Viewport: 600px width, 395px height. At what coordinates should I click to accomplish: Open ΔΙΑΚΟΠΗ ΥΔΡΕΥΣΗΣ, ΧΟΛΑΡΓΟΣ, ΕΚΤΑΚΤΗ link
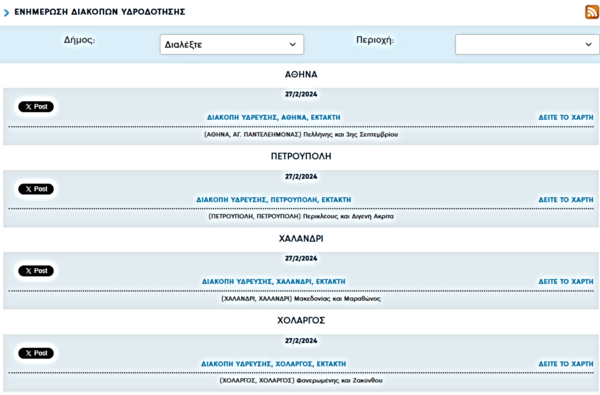tap(274, 364)
